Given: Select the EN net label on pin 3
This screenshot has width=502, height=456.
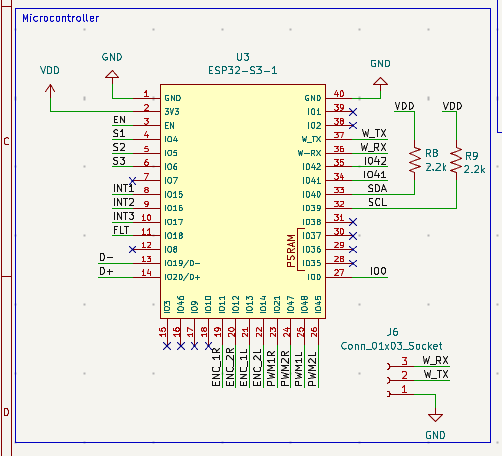Looking at the screenshot, I should pyautogui.click(x=119, y=120).
